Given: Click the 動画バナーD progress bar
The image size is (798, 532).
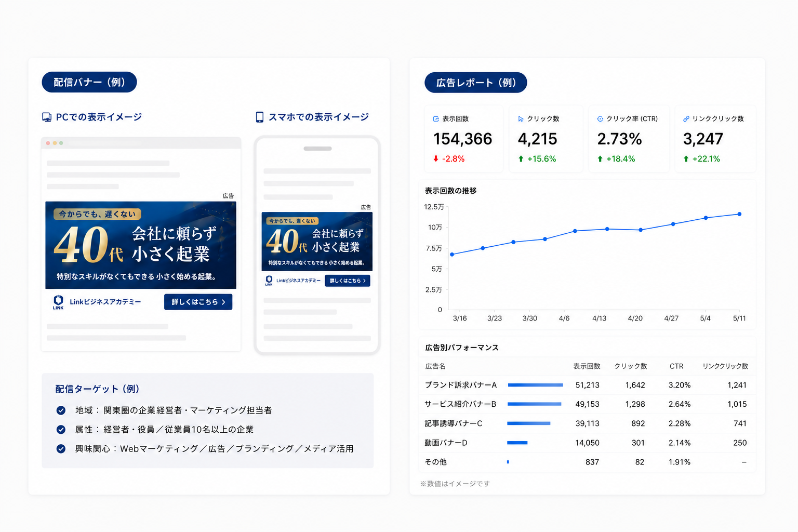Looking at the screenshot, I should [517, 443].
